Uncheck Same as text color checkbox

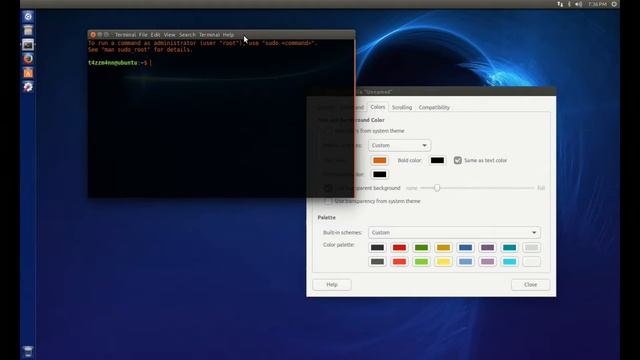[458, 160]
